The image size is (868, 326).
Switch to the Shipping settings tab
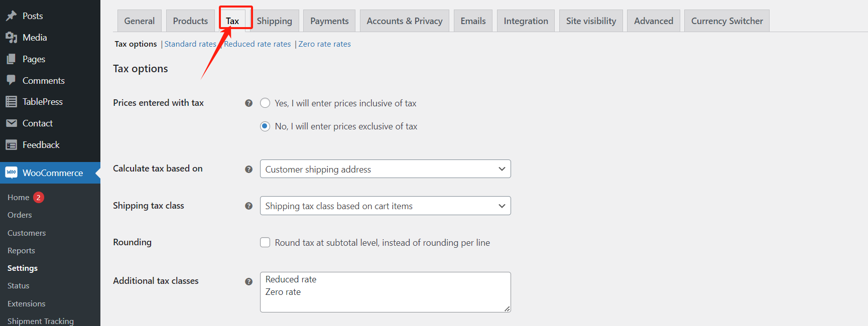point(274,21)
